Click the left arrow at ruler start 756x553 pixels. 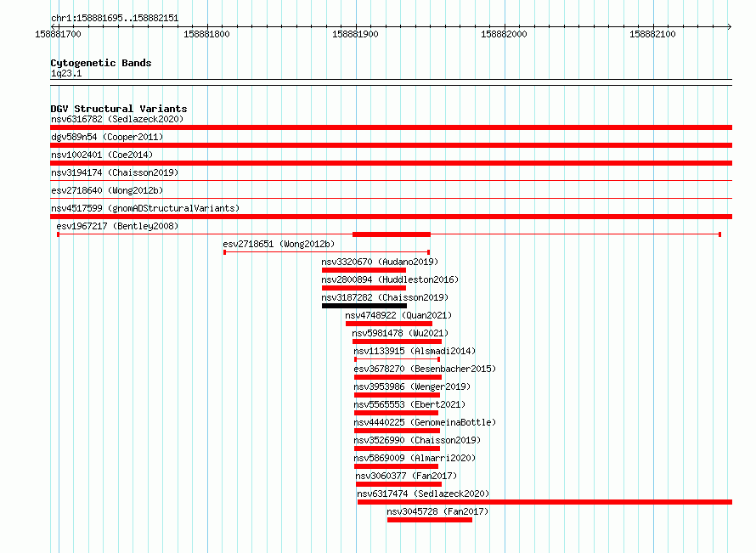tap(54, 26)
